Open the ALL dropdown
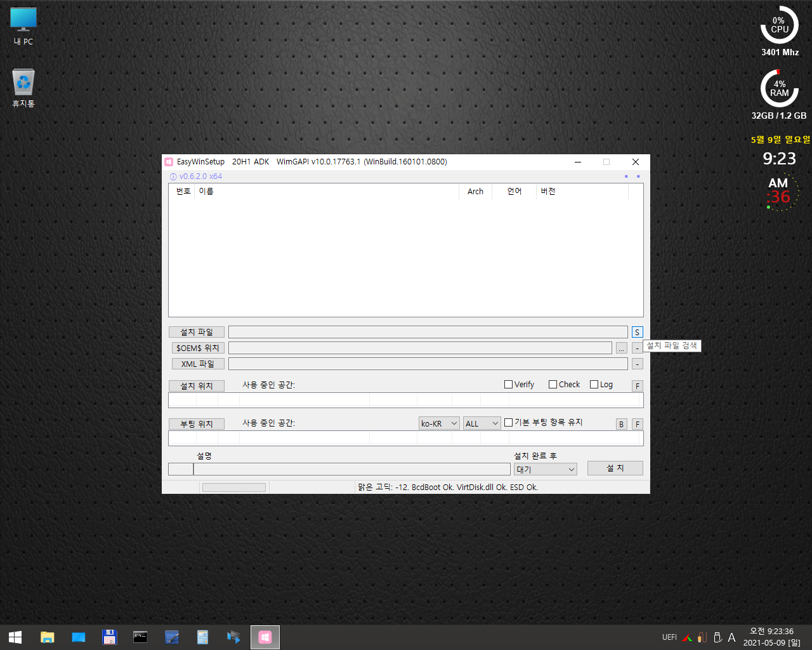This screenshot has width=812, height=650. pyautogui.click(x=482, y=423)
